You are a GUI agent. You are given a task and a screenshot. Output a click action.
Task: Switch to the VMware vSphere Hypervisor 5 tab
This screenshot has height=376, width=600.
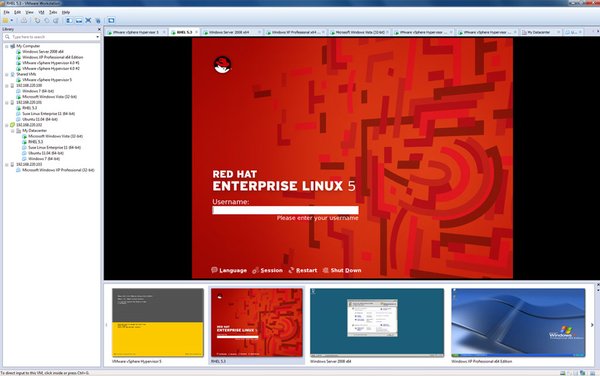click(135, 32)
